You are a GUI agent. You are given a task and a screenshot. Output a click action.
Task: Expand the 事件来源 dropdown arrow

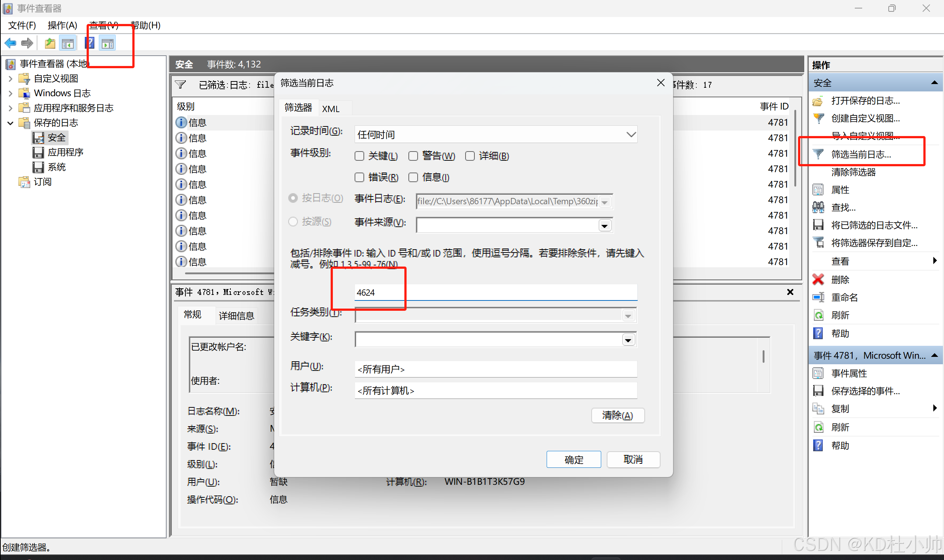pyautogui.click(x=605, y=226)
